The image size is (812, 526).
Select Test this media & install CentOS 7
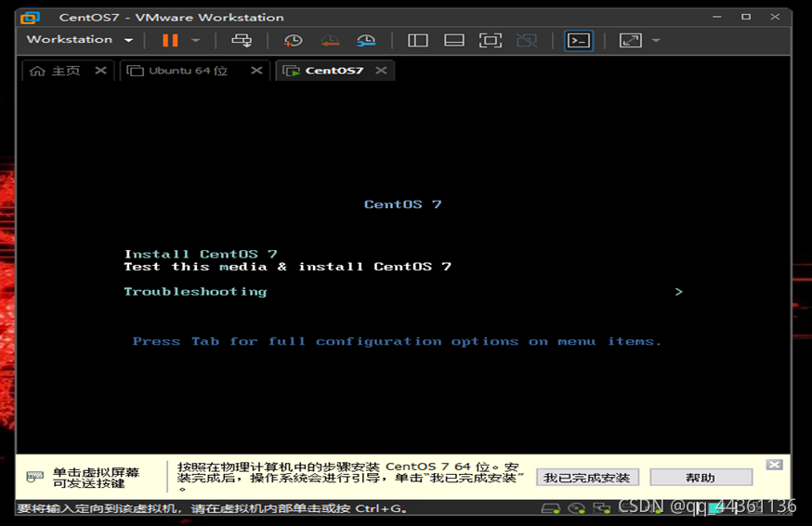point(287,267)
